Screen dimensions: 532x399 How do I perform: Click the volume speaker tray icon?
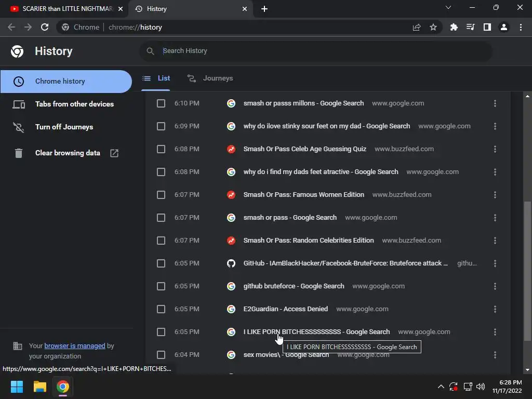pos(481,387)
